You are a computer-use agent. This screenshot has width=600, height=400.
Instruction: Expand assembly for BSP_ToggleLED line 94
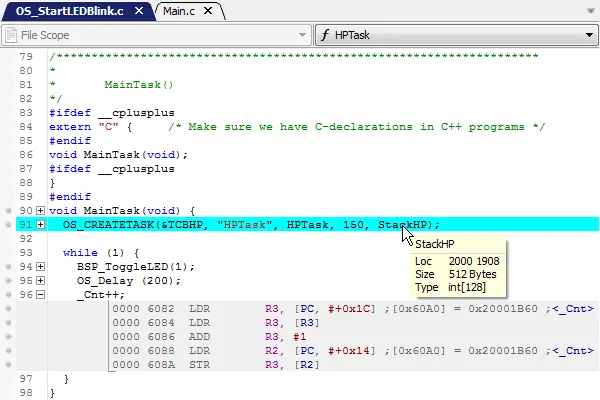coord(40,267)
